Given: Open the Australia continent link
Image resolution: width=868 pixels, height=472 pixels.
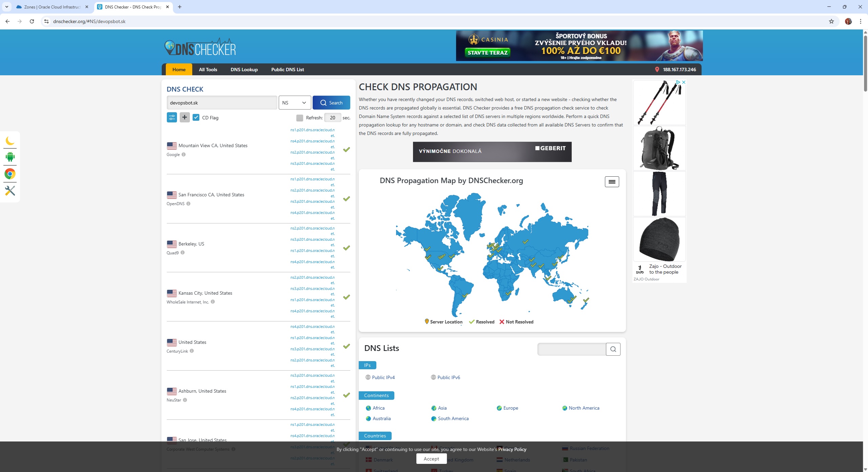Looking at the screenshot, I should point(381,418).
